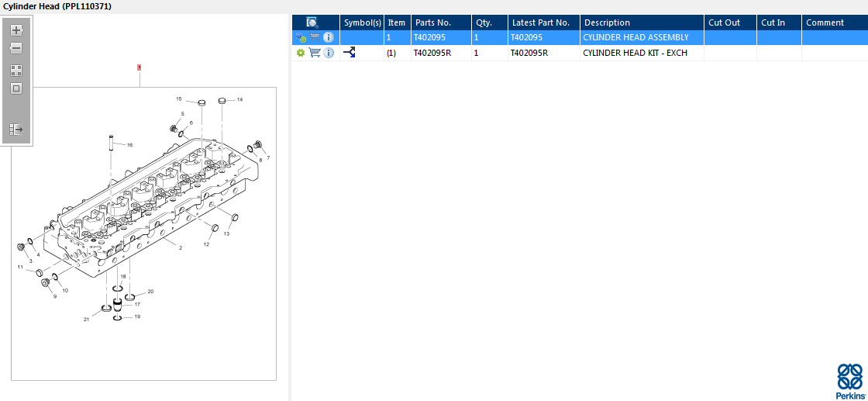Click callout 13 label on diagram
This screenshot has width=868, height=401.
[226, 233]
